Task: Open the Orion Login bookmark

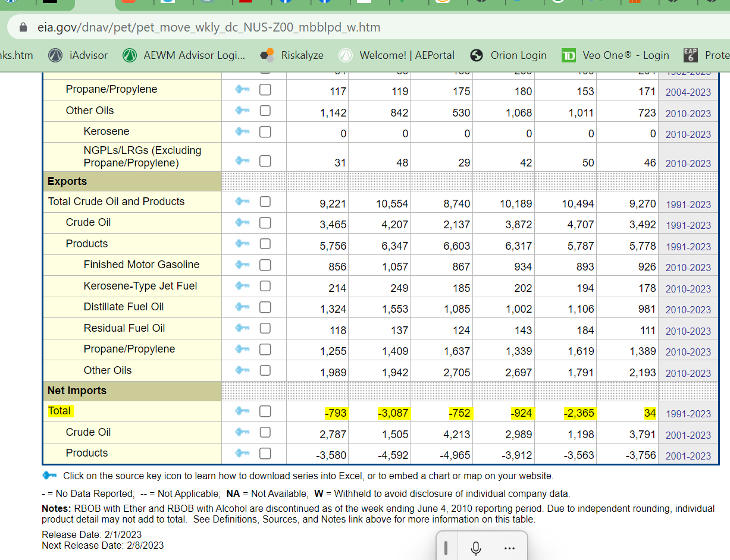Action: (x=508, y=55)
